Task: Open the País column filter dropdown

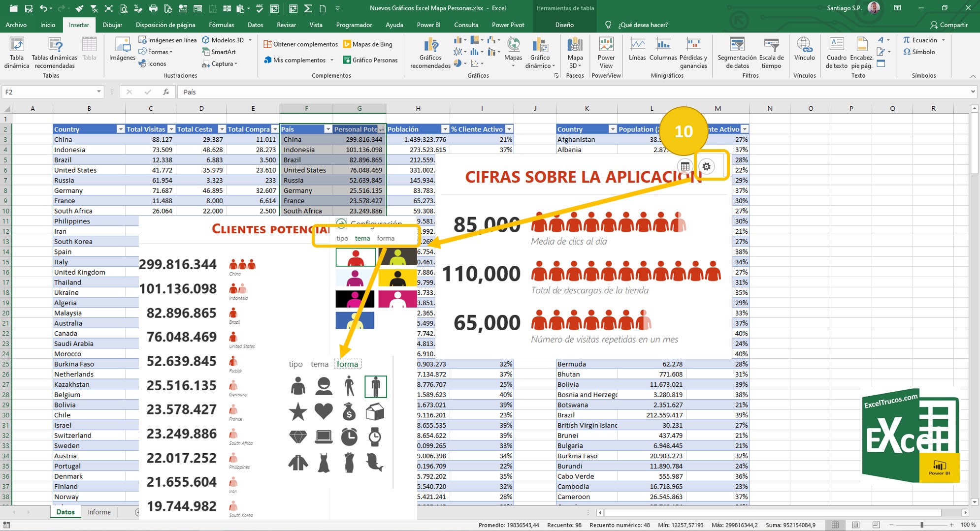Action: click(x=328, y=129)
